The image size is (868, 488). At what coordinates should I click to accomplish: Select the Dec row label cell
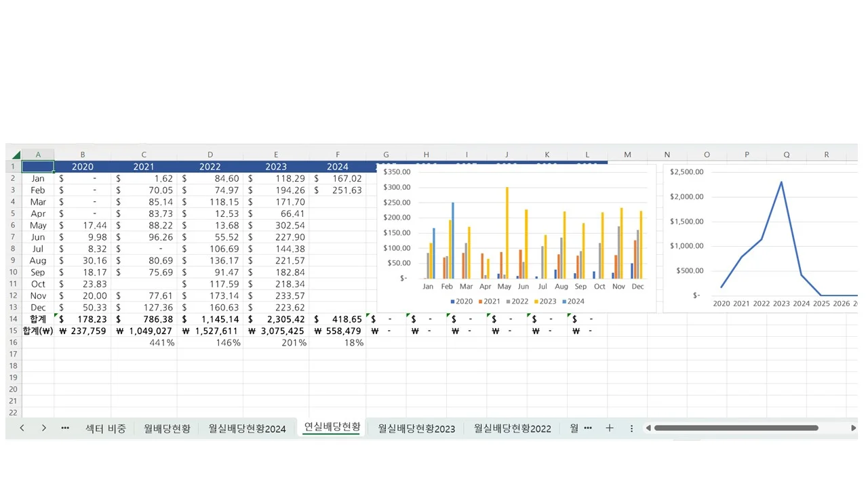(38, 307)
